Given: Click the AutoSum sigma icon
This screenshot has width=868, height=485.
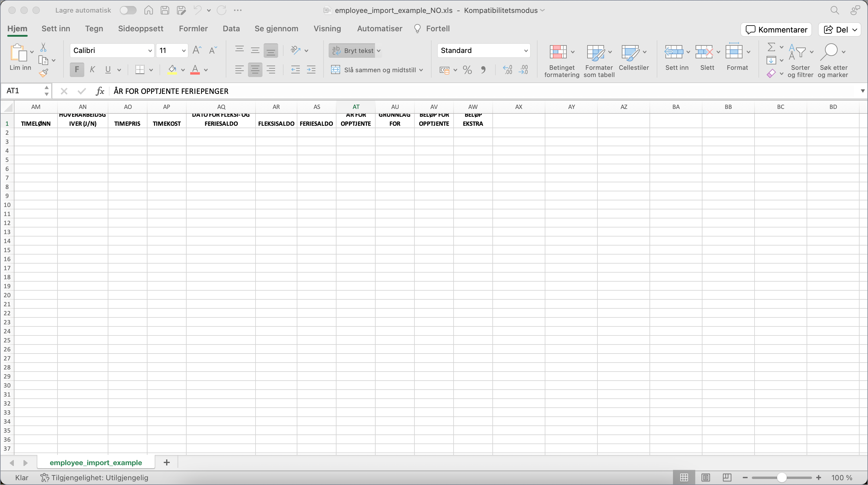Looking at the screenshot, I should (x=771, y=47).
